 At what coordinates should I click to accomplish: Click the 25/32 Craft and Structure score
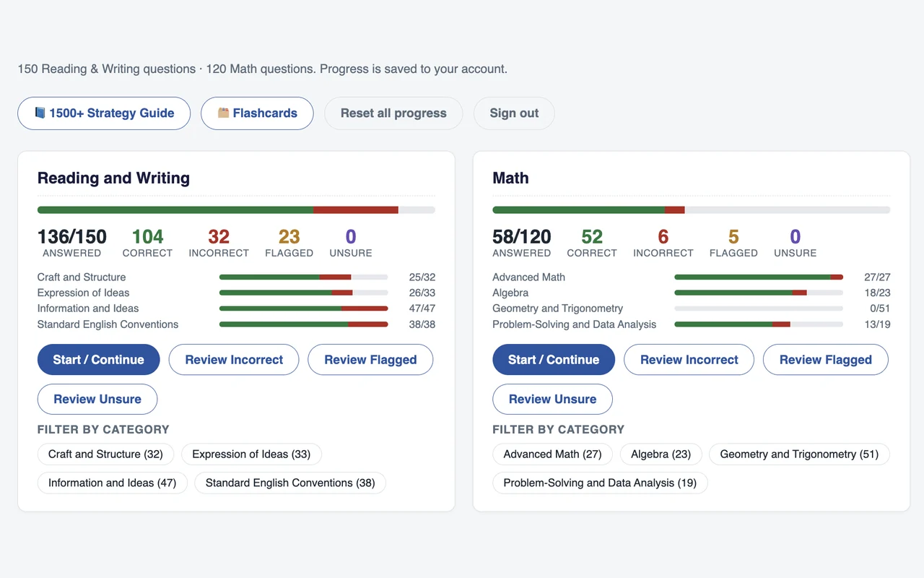click(x=422, y=277)
